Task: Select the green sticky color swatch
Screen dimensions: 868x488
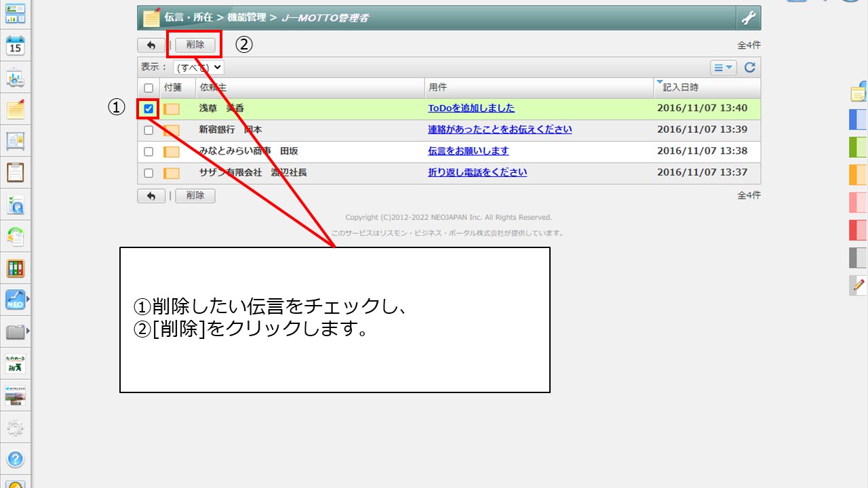Action: tap(858, 146)
